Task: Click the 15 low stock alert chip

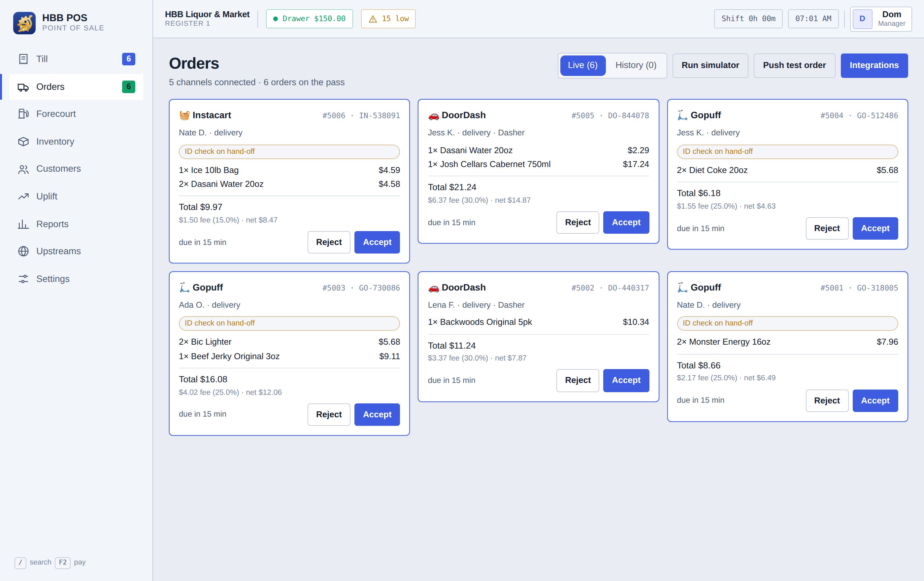Action: click(388, 19)
